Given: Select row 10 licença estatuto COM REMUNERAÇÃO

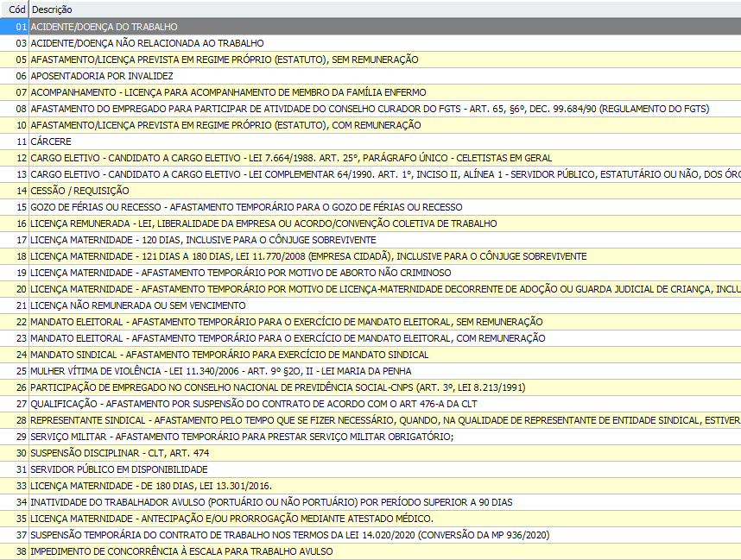Looking at the screenshot, I should coord(370,125).
